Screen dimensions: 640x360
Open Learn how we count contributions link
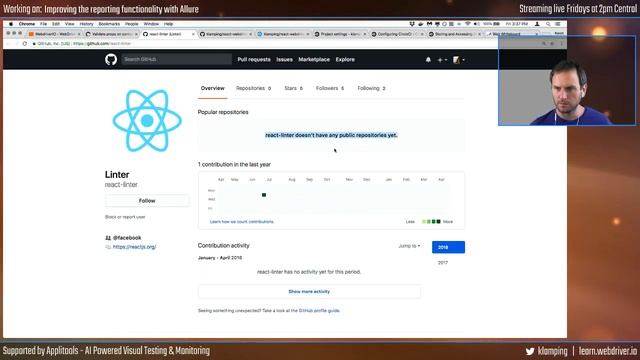[x=242, y=222]
